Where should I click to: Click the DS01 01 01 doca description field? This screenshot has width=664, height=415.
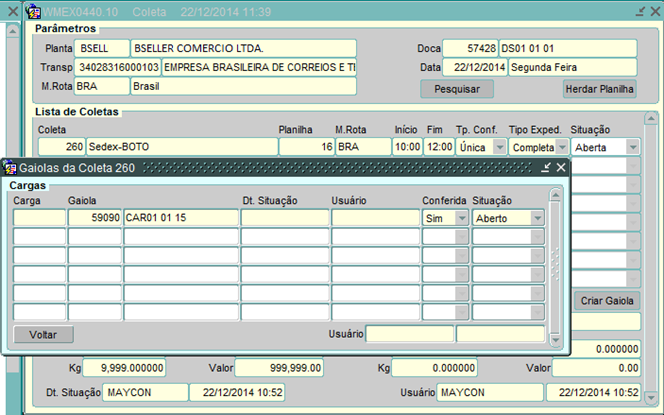pos(568,48)
